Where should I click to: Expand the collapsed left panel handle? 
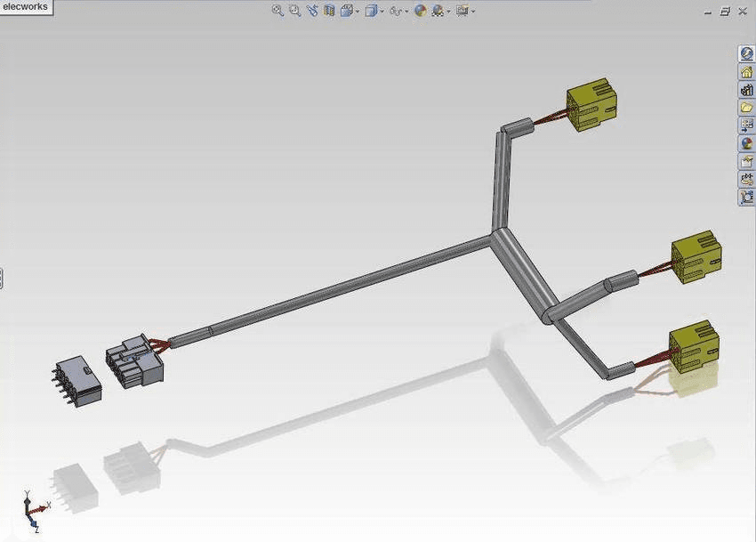click(2, 278)
